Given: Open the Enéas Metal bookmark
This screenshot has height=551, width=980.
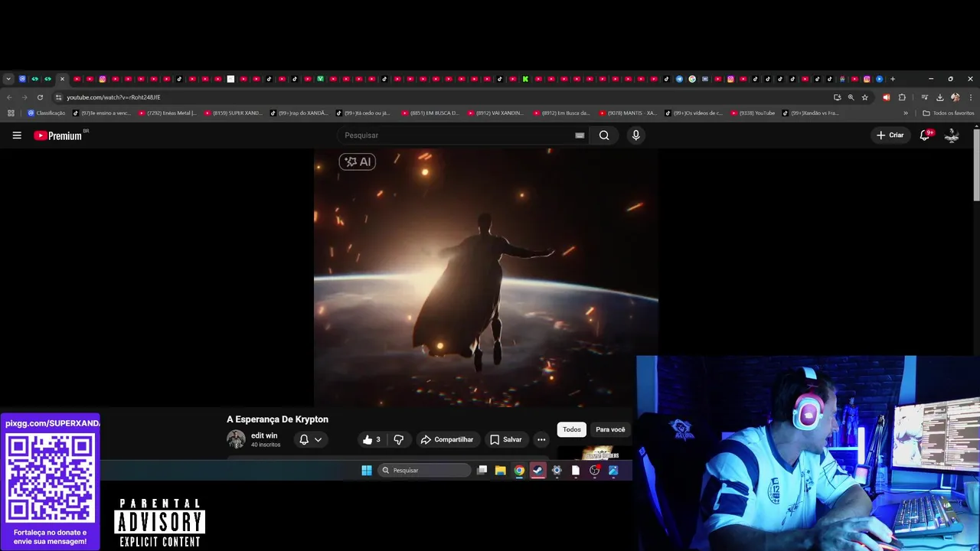Looking at the screenshot, I should 168,113.
